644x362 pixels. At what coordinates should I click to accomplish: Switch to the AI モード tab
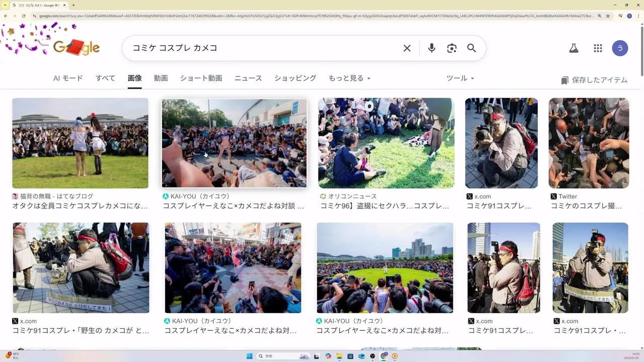[x=68, y=78]
